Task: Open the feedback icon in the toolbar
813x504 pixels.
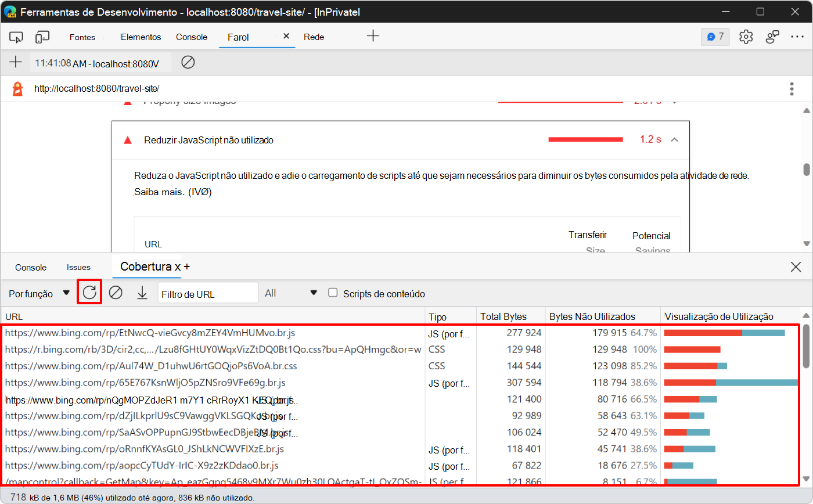Action: [x=772, y=36]
